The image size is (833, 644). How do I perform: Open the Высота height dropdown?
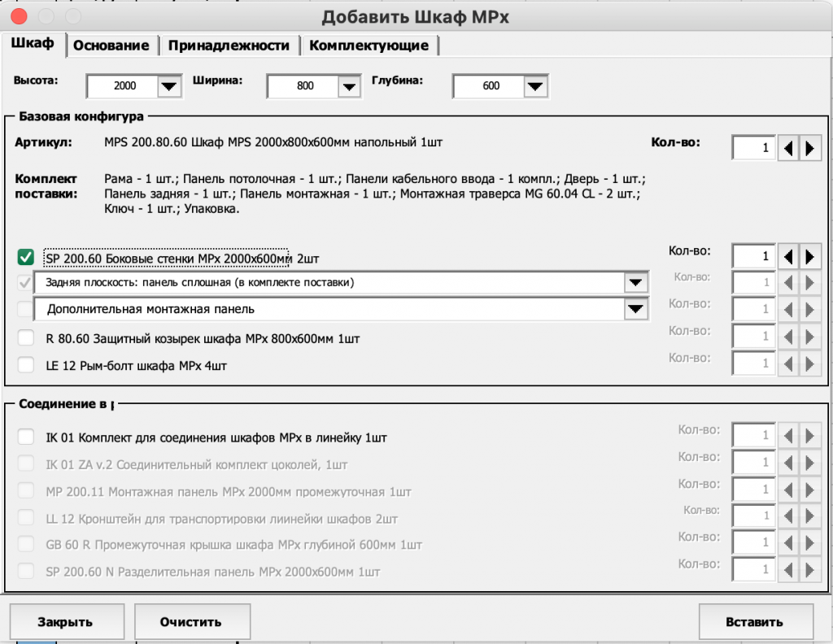point(168,85)
